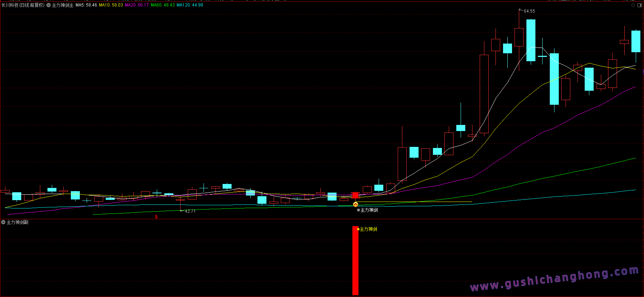Click the MA20 magenta legend label

coord(137,5)
